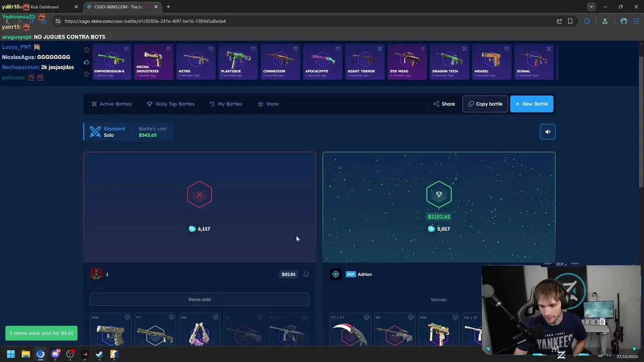This screenshot has height=362, width=644.
Task: Open Discord from the taskbar
Action: [55, 354]
